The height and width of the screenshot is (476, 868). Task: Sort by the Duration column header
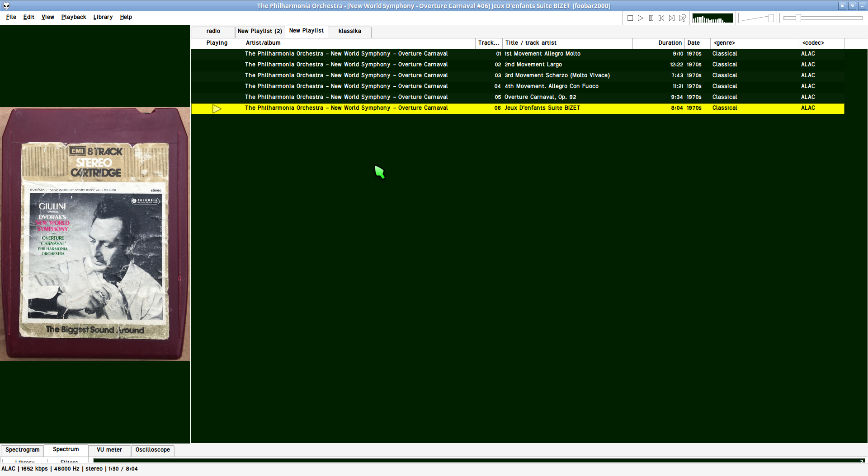pyautogui.click(x=659, y=43)
